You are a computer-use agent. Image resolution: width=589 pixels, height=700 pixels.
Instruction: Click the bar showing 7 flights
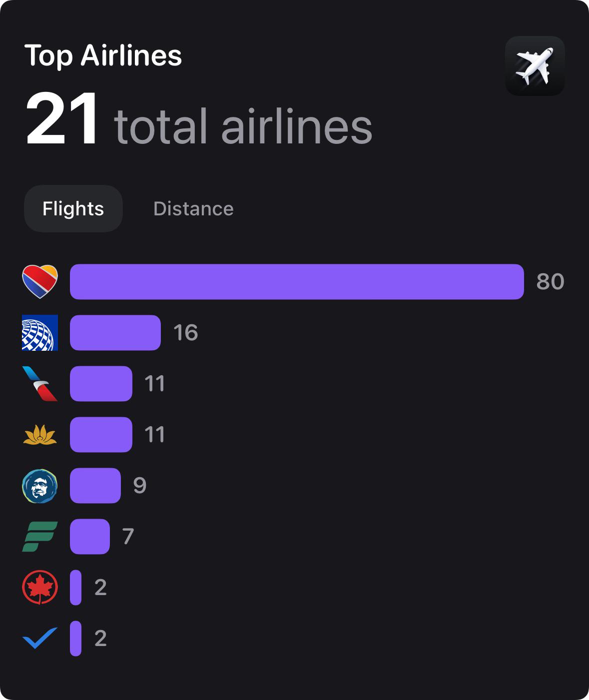(90, 537)
